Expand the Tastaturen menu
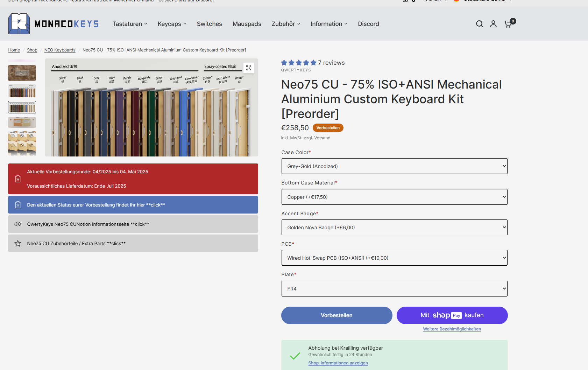Viewport: 588px width, 370px height. [130, 24]
